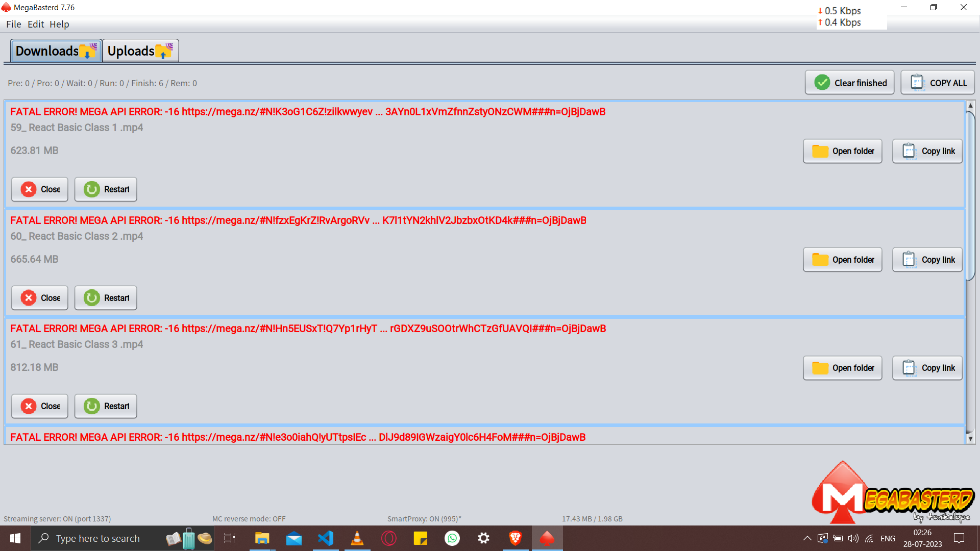
Task: Close the React Basic Class 3 entry
Action: coord(40,406)
